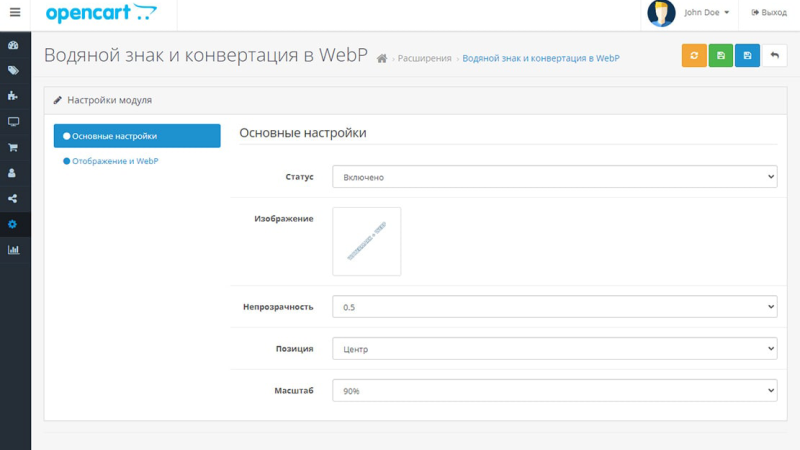Open the Статус dropdown
The width and height of the screenshot is (800, 450).
click(555, 177)
